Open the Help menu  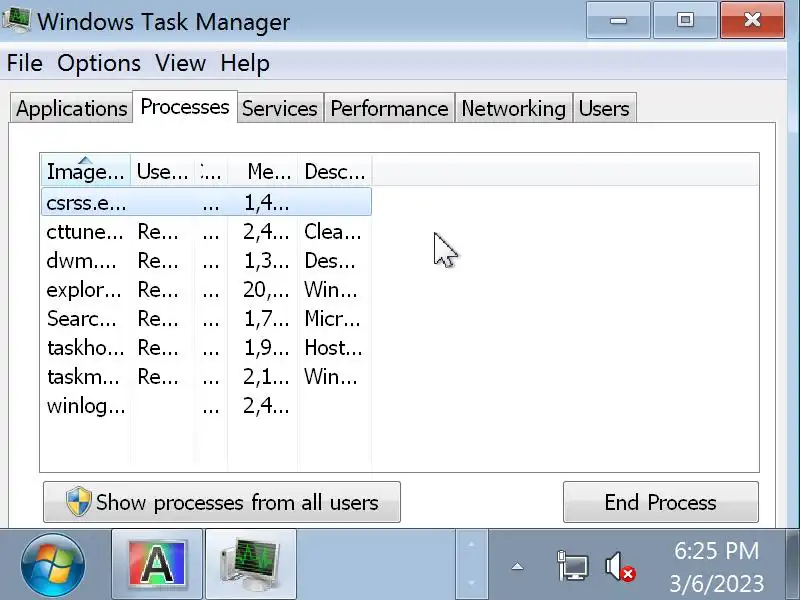245,63
